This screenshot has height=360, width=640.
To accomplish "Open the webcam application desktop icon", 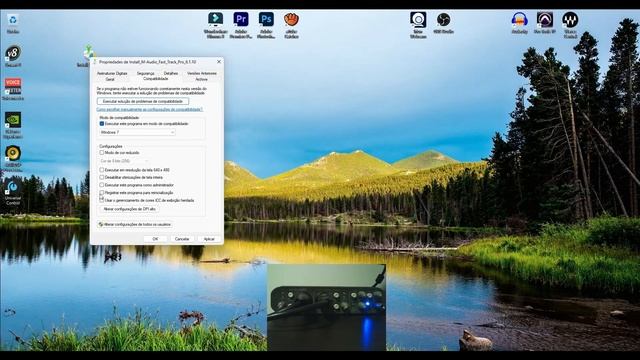I will click(x=418, y=25).
